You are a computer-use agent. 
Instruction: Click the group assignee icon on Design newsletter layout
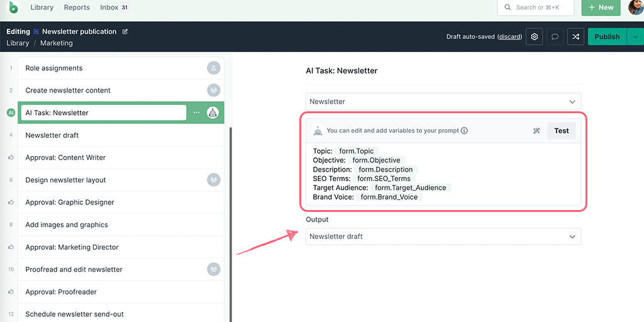[x=214, y=180]
